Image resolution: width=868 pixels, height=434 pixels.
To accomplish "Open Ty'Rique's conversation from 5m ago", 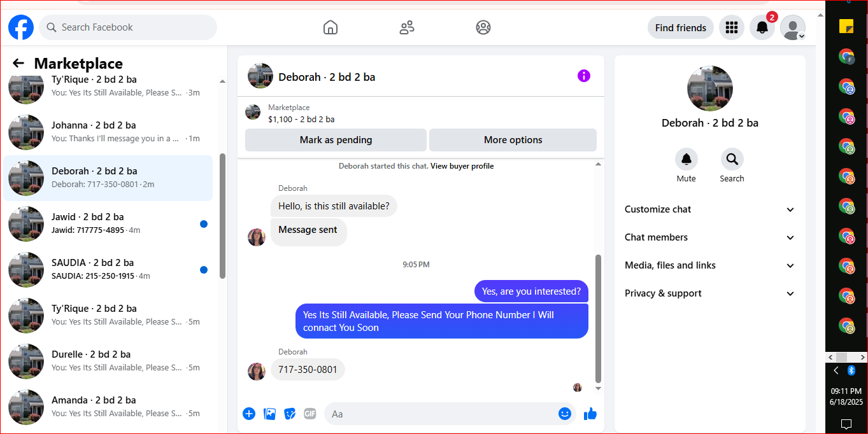I will coord(108,315).
